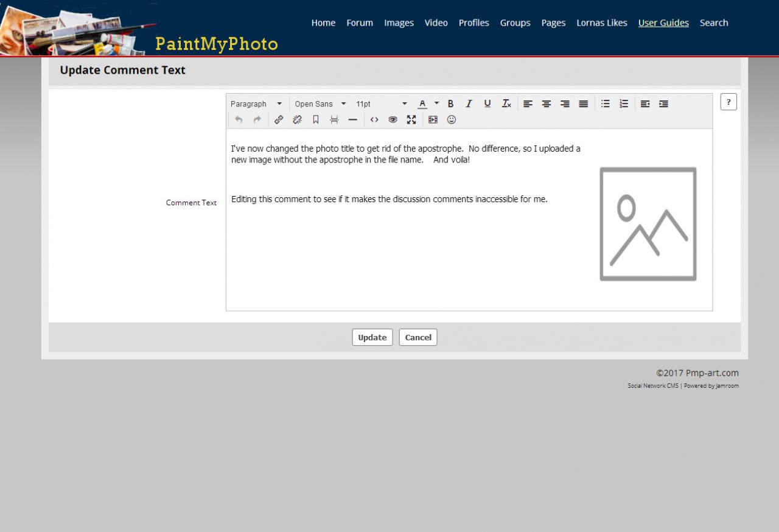Justify the text
Image resolution: width=779 pixels, height=532 pixels.
[584, 104]
